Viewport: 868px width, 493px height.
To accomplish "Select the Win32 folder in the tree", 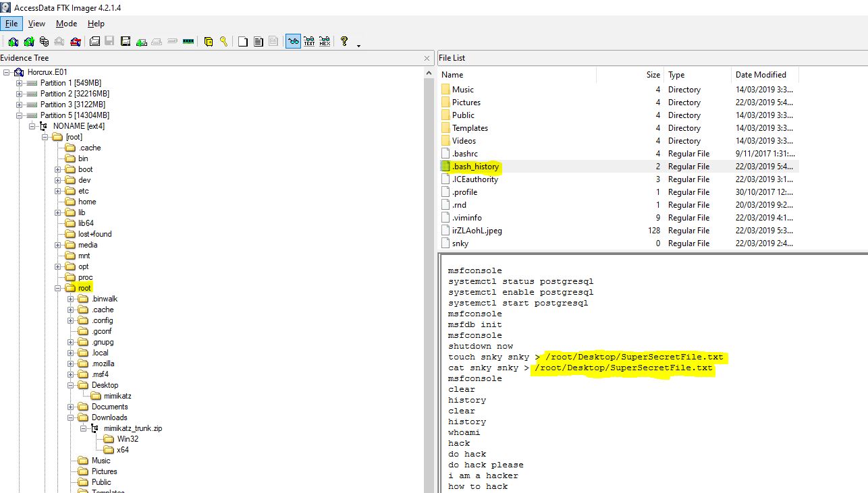I will [x=127, y=439].
